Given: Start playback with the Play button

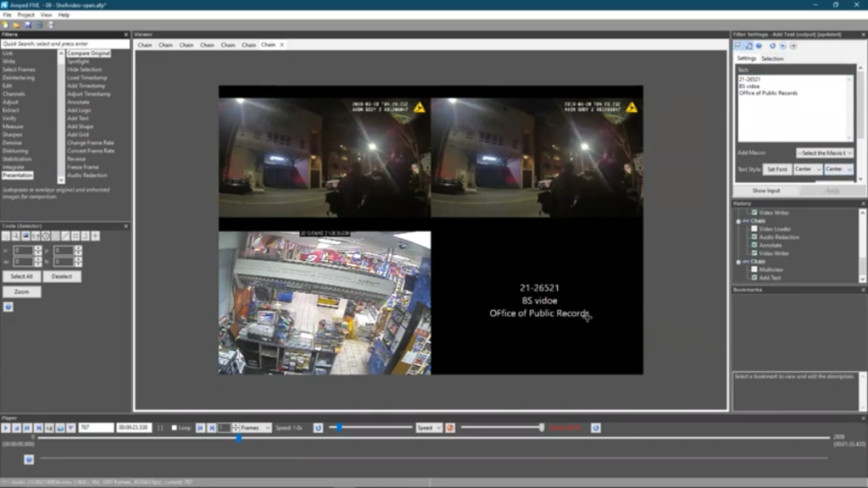Looking at the screenshot, I should (x=6, y=428).
